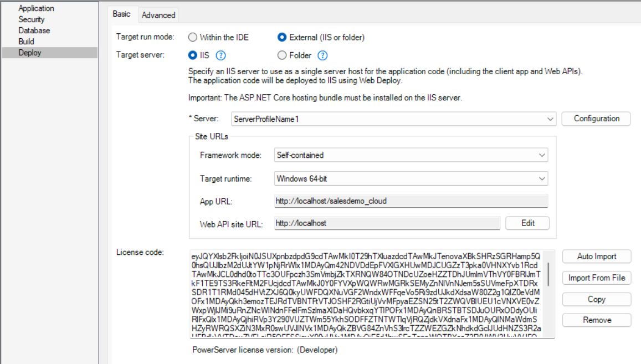Click the Auto Import button
The width and height of the screenshot is (641, 364).
597,257
